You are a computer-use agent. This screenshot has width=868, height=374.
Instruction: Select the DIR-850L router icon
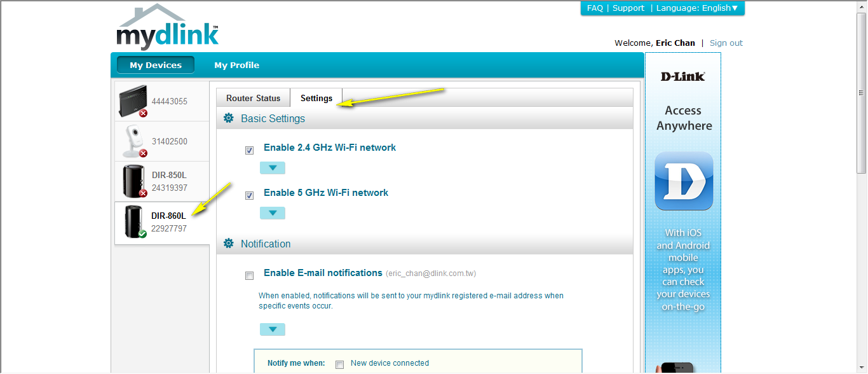[x=133, y=181]
